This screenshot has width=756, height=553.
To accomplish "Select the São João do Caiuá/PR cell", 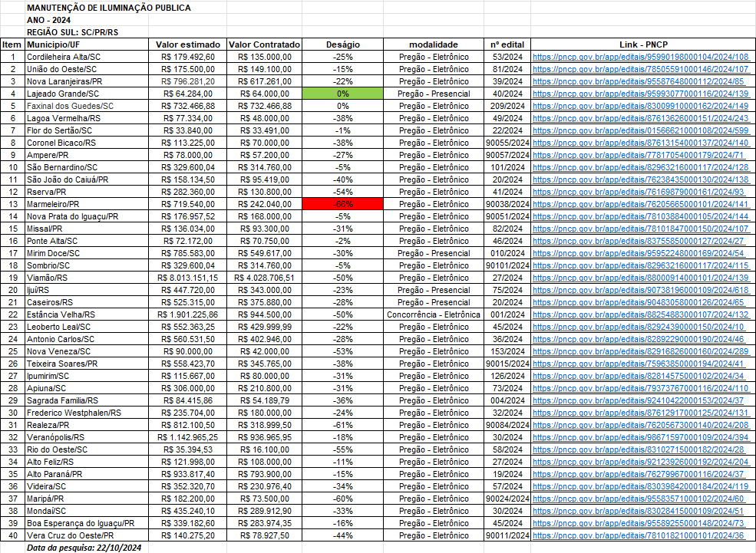I will [x=87, y=179].
